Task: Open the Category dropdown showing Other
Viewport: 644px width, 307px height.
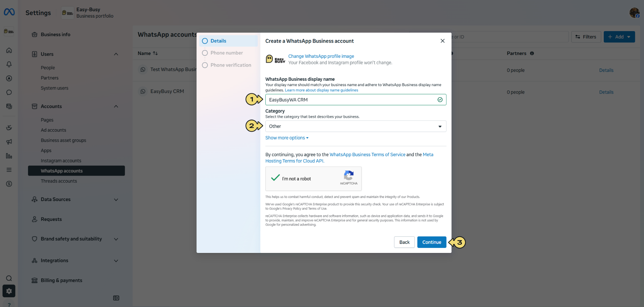Action: 356,126
